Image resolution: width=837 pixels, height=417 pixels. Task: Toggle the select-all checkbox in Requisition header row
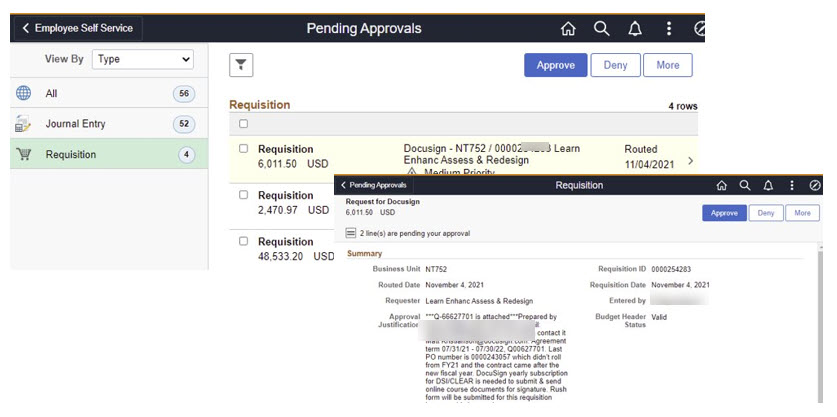click(x=243, y=124)
